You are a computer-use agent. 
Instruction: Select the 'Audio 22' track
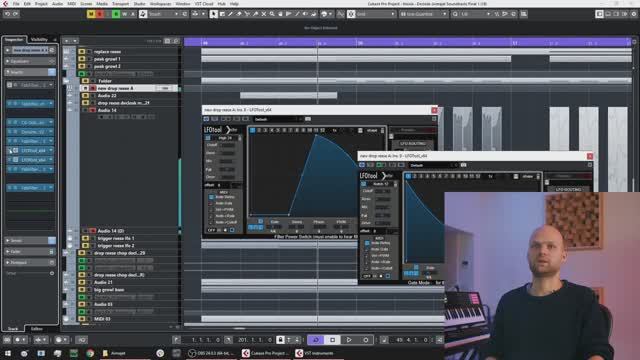(107, 96)
